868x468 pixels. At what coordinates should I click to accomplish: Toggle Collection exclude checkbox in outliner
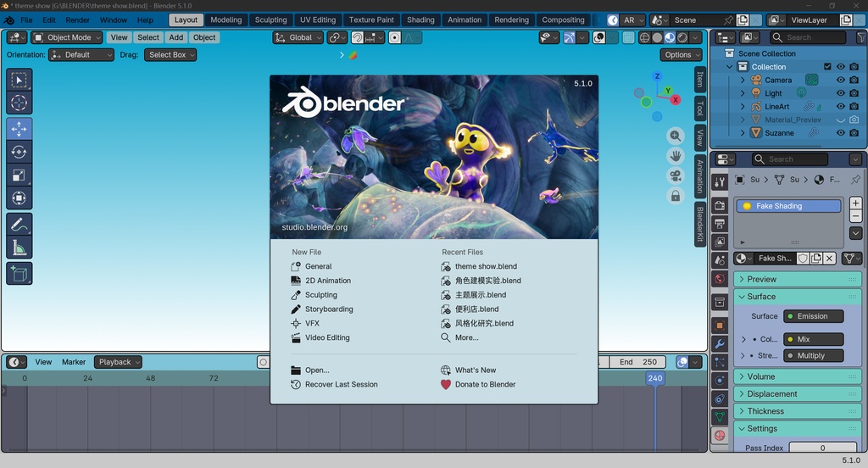coord(827,66)
